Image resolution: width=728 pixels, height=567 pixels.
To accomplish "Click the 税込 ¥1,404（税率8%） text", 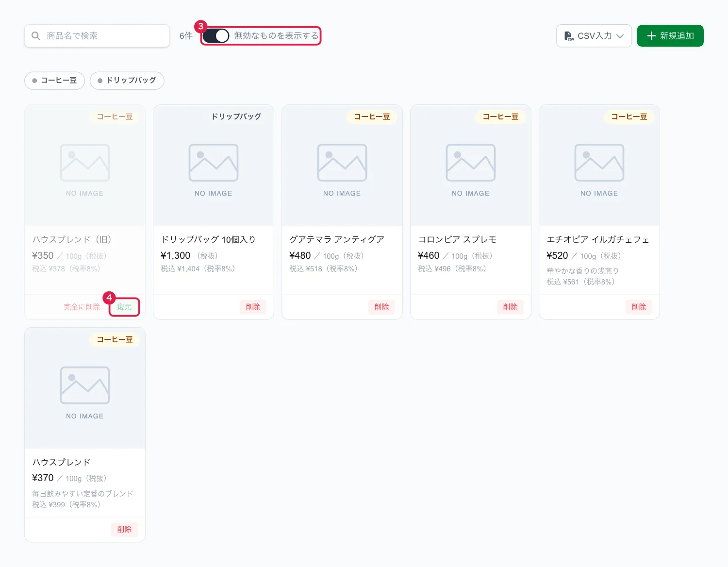I will [198, 269].
